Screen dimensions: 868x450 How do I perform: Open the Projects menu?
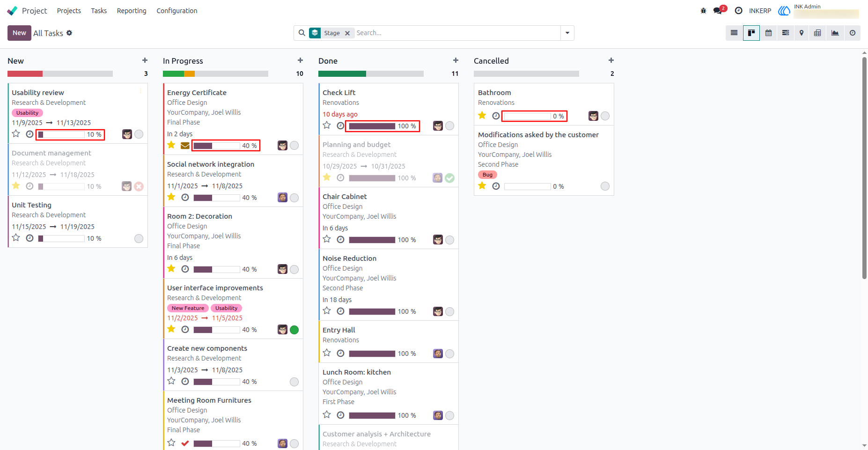coord(69,11)
